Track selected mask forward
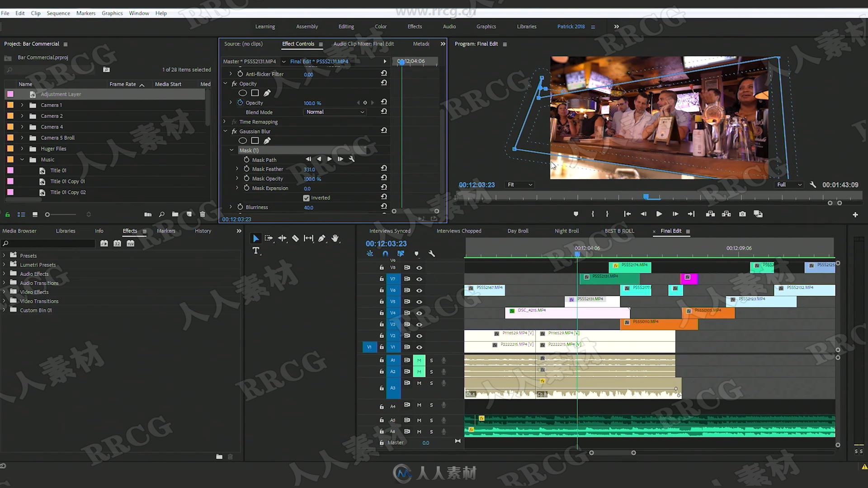The height and width of the screenshot is (488, 868). [x=330, y=159]
